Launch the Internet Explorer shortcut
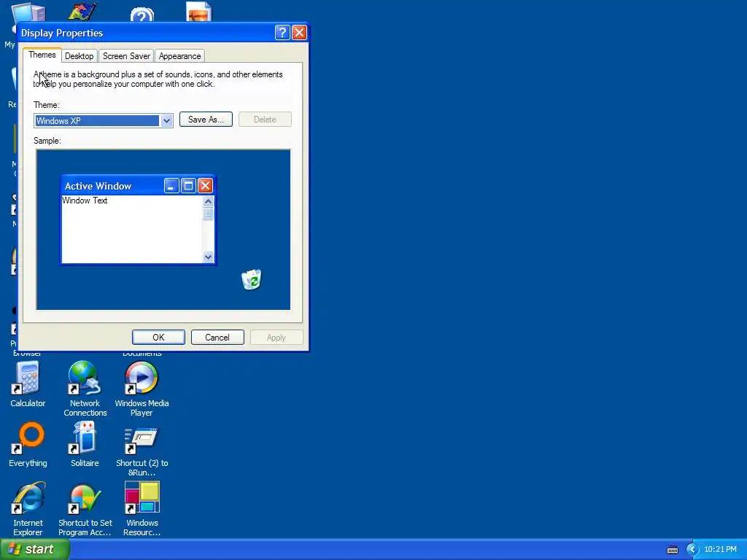 coord(28,508)
